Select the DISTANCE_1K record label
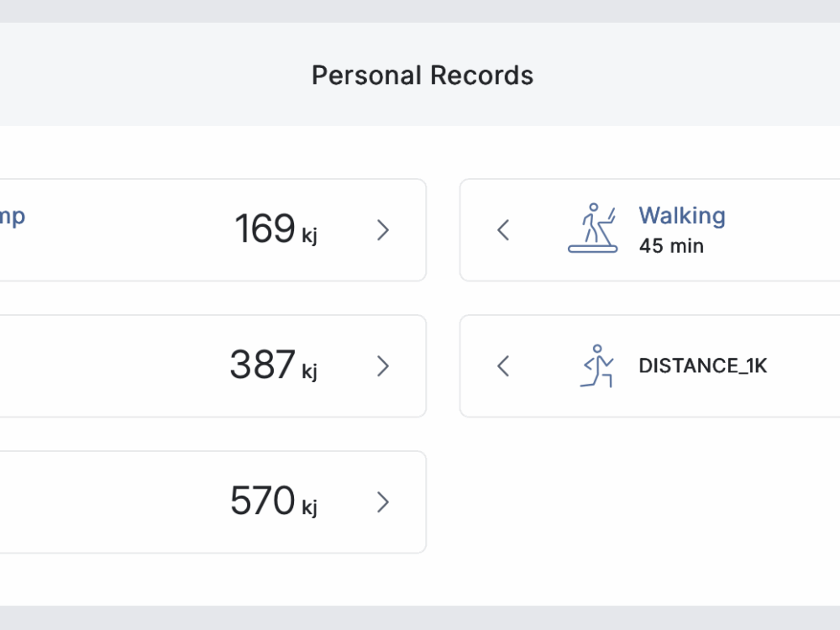Screen dimensions: 840x630 tap(702, 366)
